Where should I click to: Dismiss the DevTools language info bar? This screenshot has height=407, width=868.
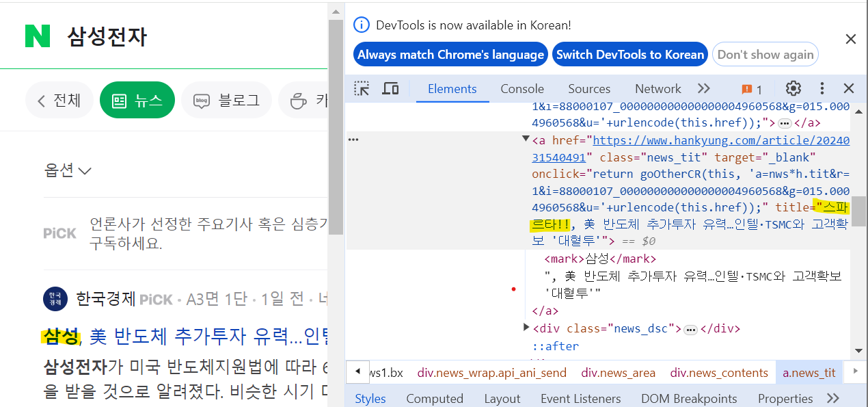pyautogui.click(x=851, y=39)
